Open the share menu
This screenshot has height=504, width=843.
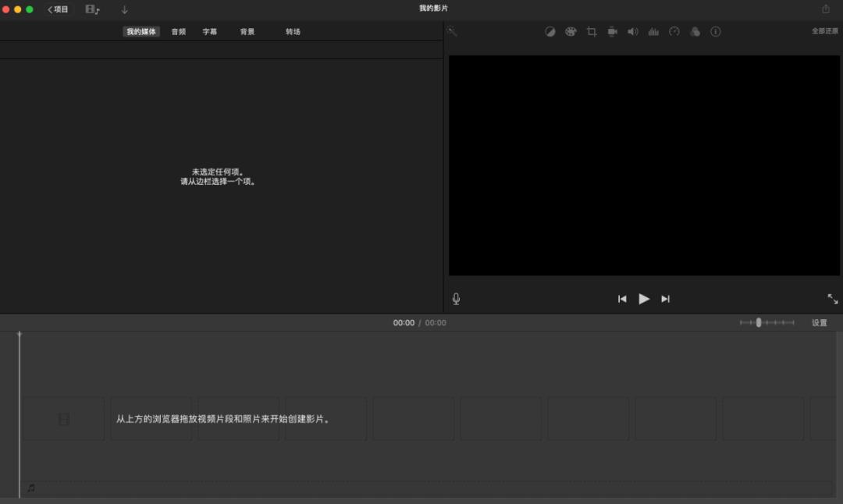click(826, 9)
